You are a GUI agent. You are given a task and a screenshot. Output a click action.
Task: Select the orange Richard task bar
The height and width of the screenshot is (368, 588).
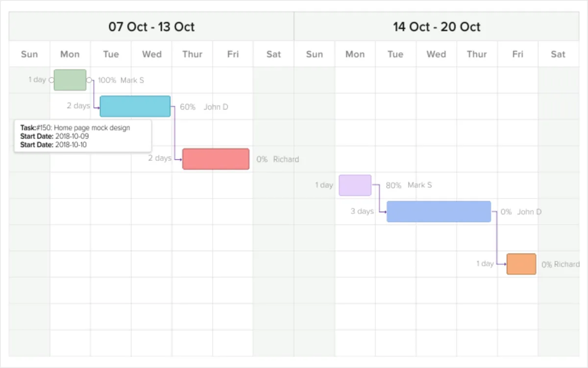[521, 264]
